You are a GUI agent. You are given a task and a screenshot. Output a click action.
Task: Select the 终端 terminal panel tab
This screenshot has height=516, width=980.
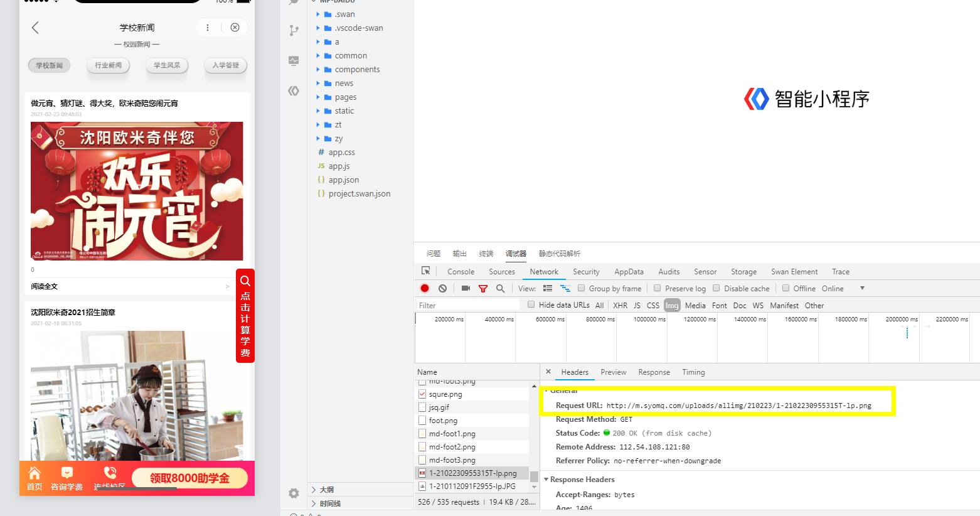[x=486, y=254]
